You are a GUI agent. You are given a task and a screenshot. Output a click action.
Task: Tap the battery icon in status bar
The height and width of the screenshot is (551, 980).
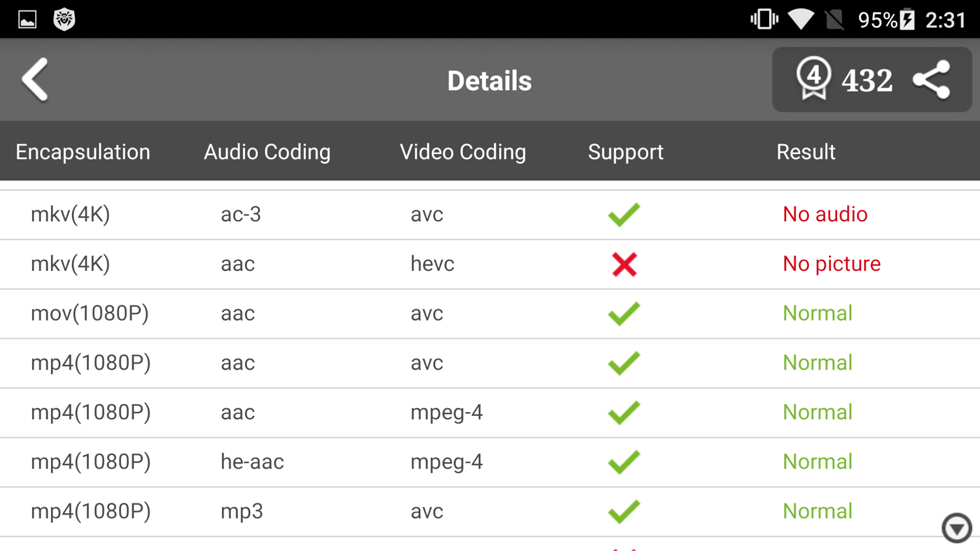[x=907, y=20]
